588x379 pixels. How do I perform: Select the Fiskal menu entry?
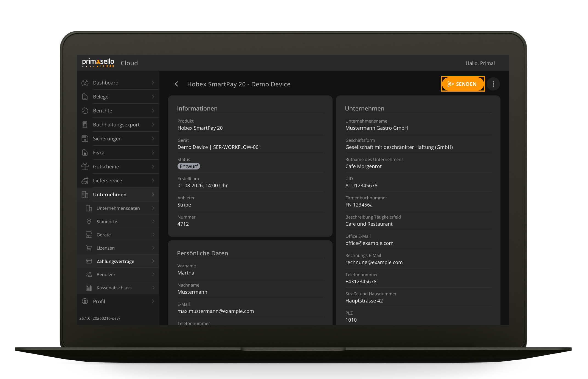118,152
